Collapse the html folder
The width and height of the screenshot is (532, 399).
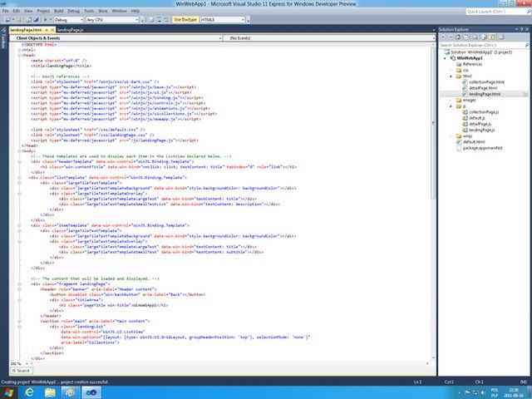(451, 76)
